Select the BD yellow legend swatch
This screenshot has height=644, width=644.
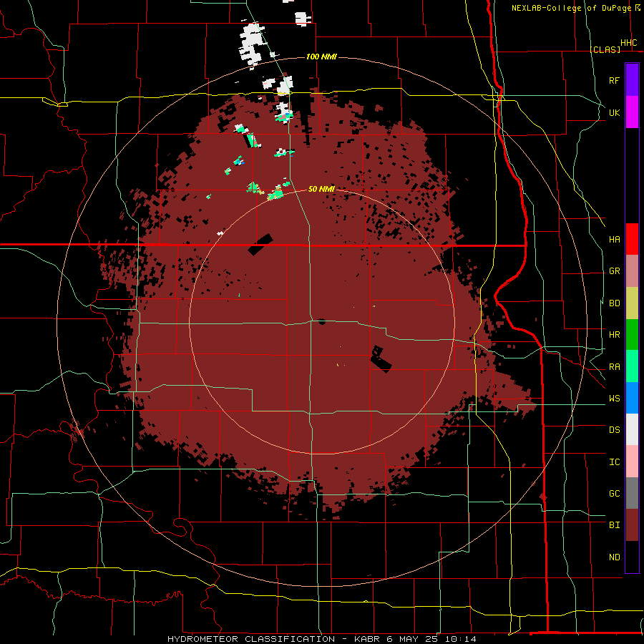click(632, 303)
